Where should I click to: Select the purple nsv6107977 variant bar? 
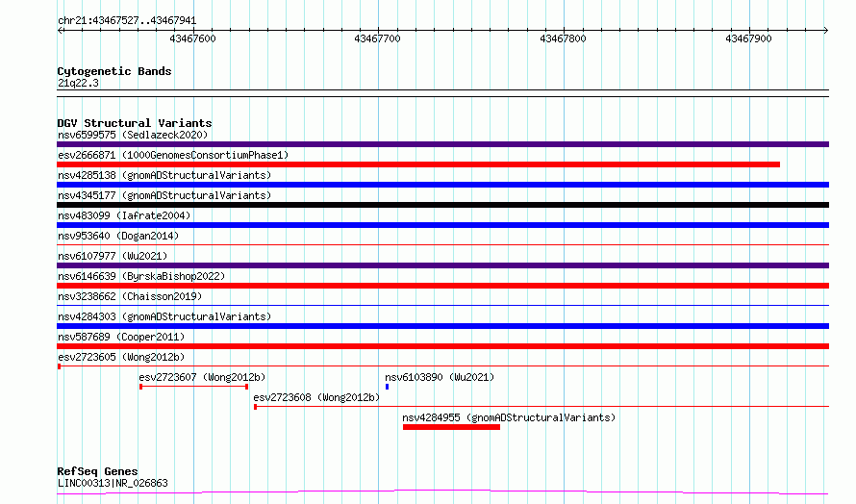pos(442,265)
